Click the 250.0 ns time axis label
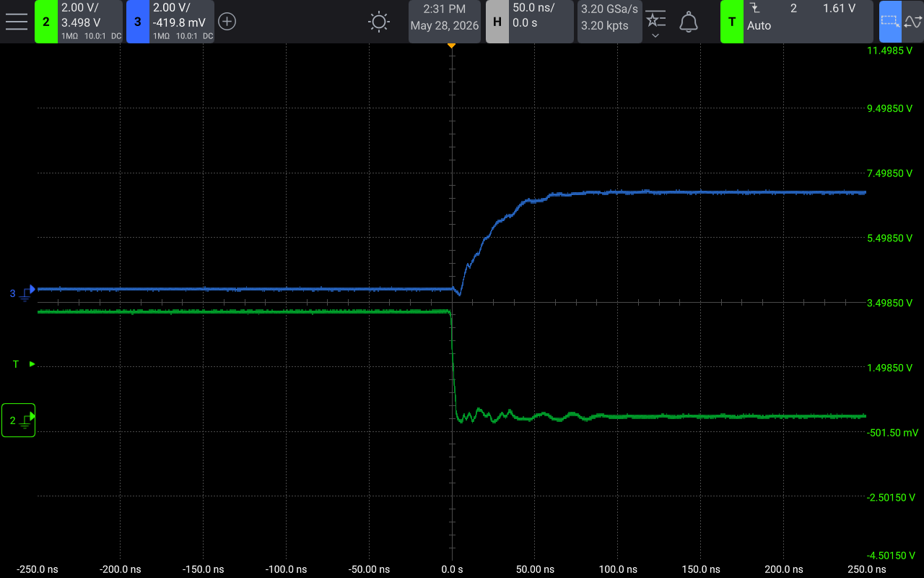The width and height of the screenshot is (924, 578). click(x=866, y=569)
